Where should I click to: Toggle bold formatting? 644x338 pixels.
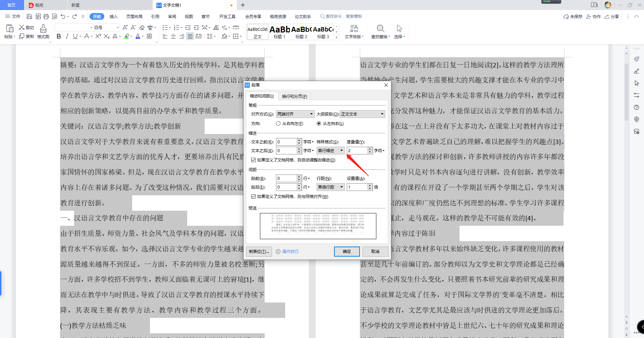[59, 36]
